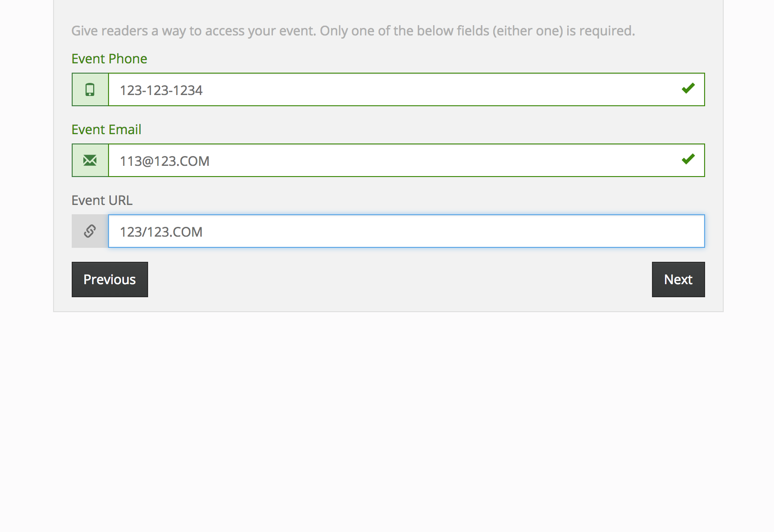Image resolution: width=774 pixels, height=532 pixels.
Task: Click the envelope icon beside Event Email
Action: 90,160
